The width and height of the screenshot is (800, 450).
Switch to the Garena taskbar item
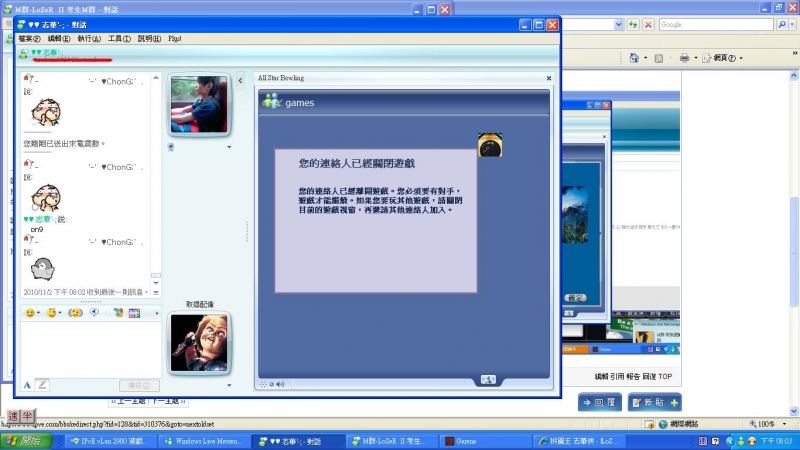[x=484, y=441]
